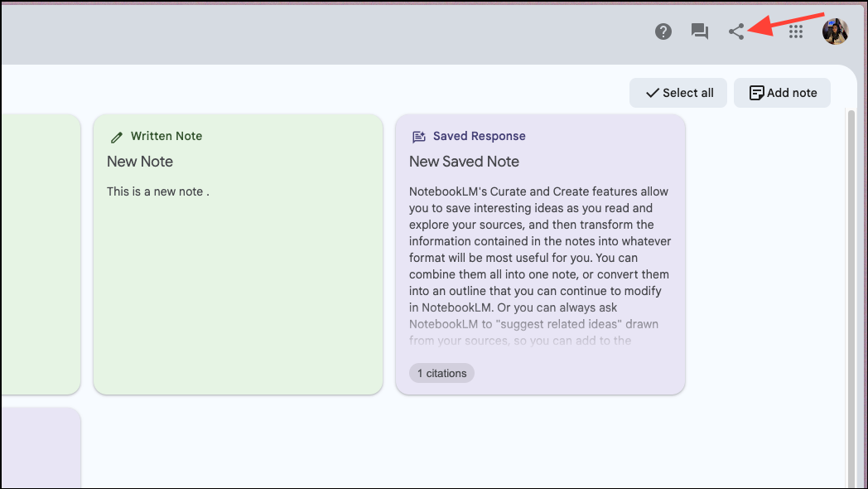Click the vertical scrollbar on the right

tap(851, 290)
